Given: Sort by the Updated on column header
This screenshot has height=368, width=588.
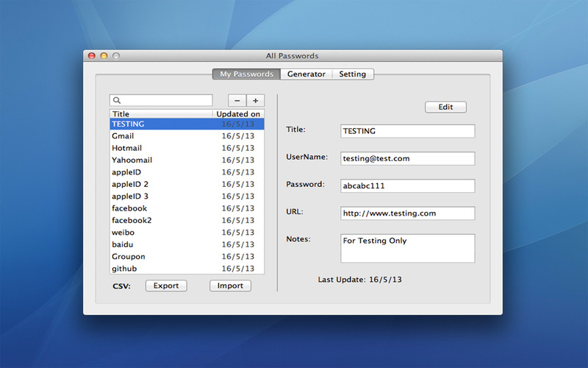Looking at the screenshot, I should tap(238, 114).
